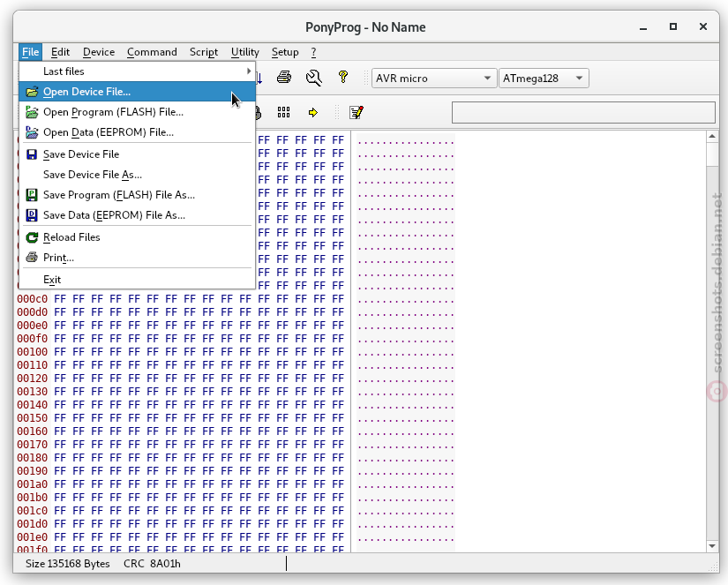Minimize the PonyProg window

643,27
